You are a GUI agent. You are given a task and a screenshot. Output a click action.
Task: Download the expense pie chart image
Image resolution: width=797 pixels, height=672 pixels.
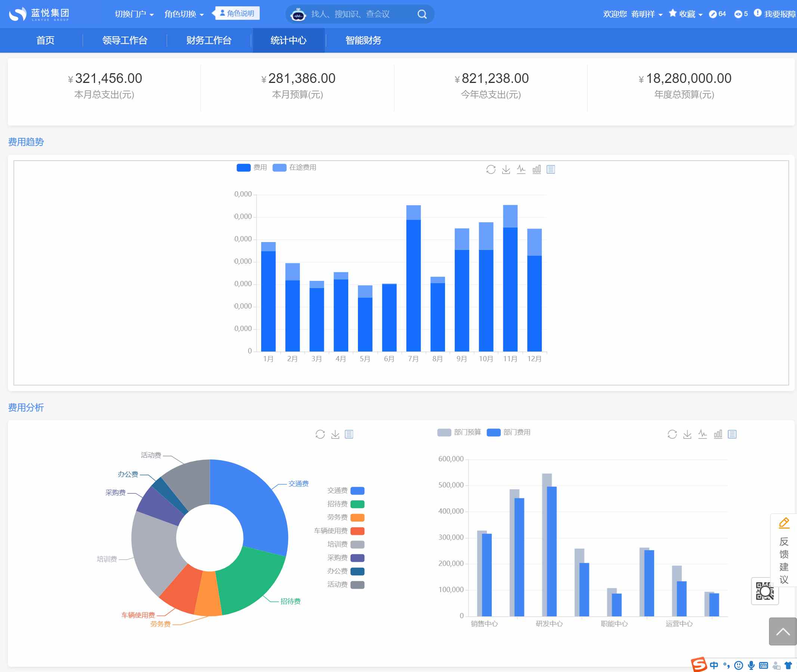[335, 434]
